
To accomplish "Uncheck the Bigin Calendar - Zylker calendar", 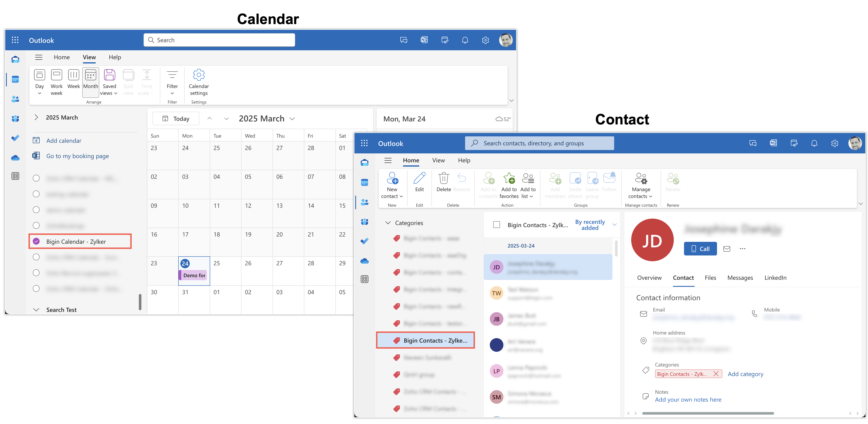I will 36,241.
